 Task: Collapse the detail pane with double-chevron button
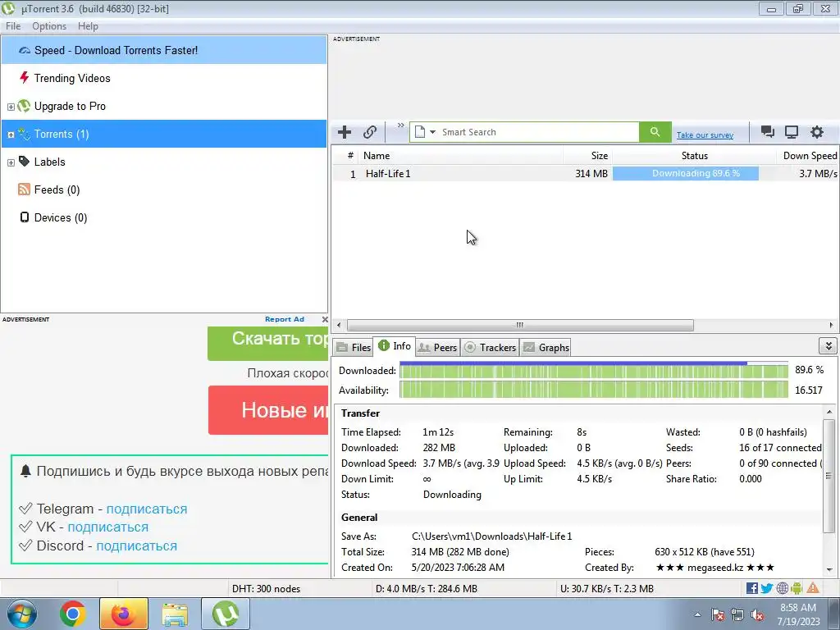click(829, 346)
